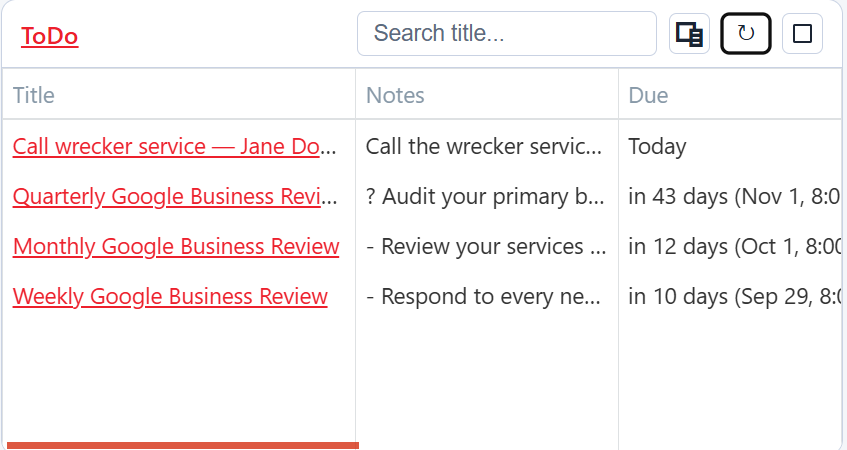Select the '- Review your services ...' notes cell

point(486,246)
